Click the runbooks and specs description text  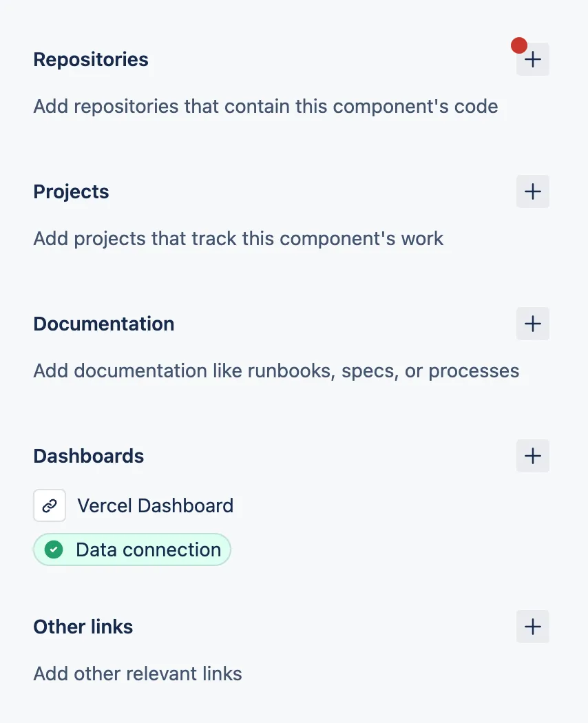275,370
